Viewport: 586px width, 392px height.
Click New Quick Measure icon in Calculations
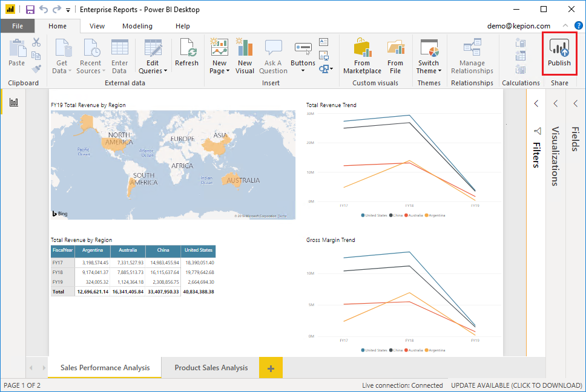[x=521, y=70]
